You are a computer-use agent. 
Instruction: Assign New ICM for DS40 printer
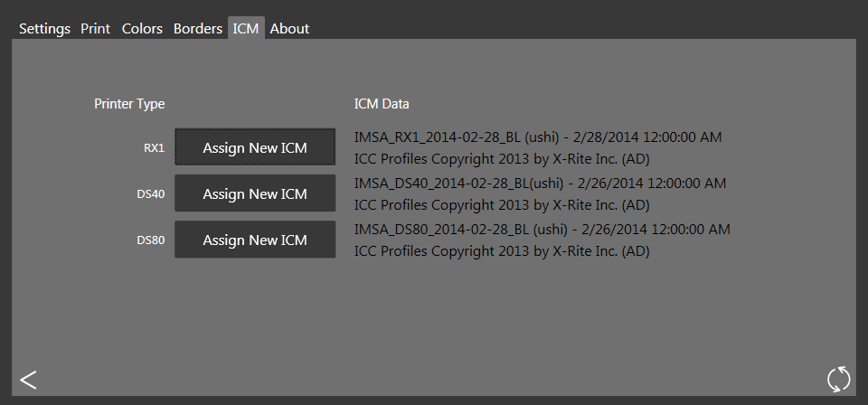point(255,193)
